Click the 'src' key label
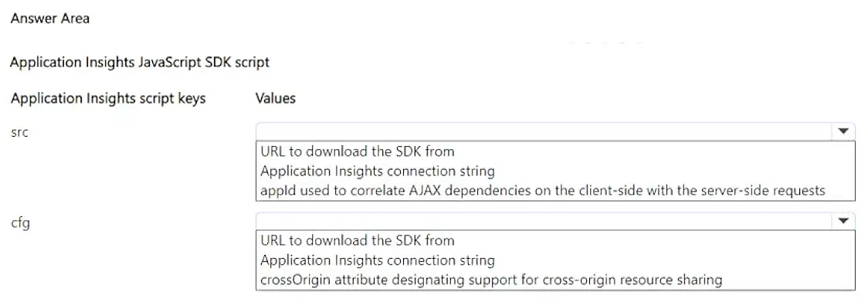 (19, 134)
